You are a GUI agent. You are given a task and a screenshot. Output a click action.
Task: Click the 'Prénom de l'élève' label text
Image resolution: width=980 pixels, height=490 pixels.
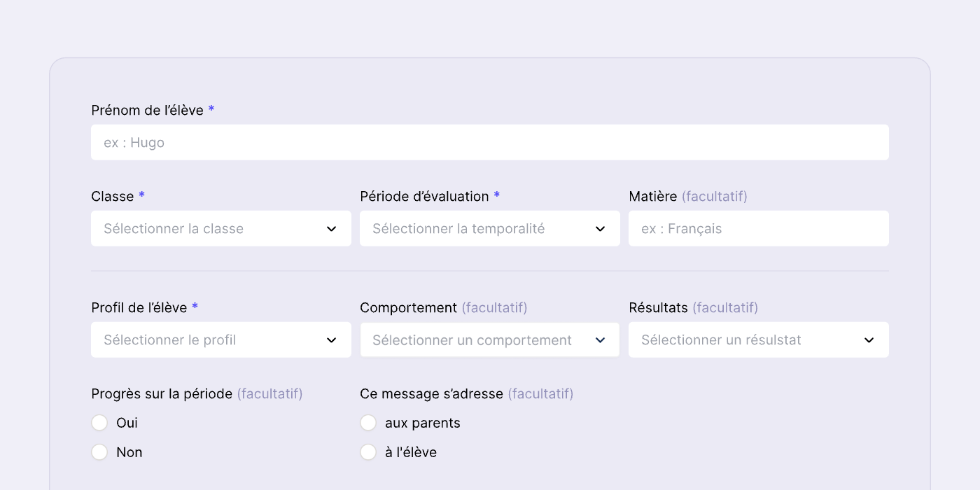(147, 111)
